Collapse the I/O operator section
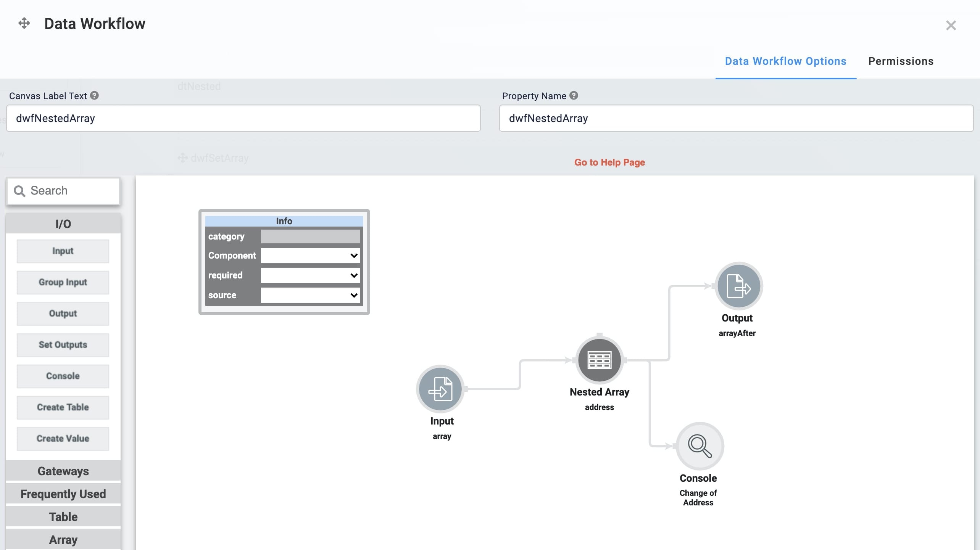 tap(63, 224)
